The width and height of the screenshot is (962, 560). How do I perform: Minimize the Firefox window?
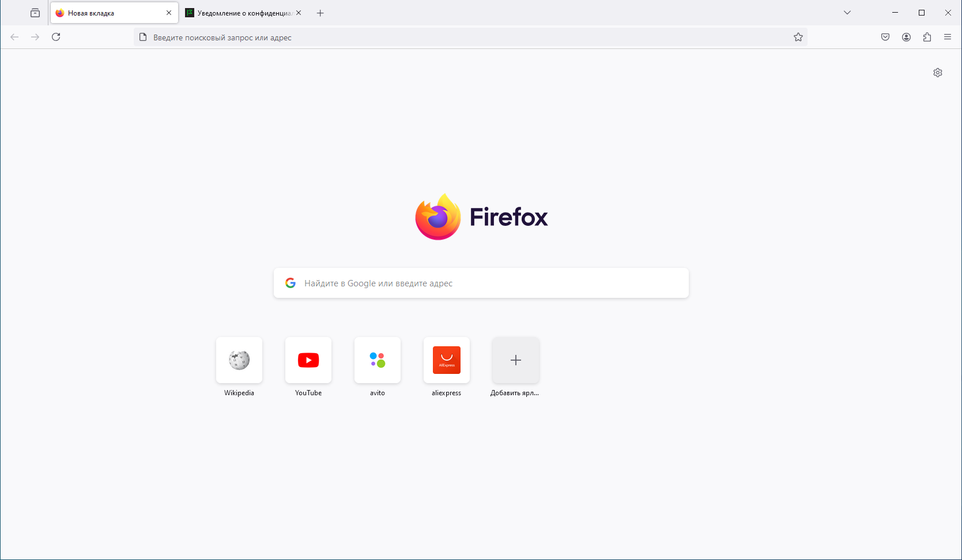(x=895, y=13)
